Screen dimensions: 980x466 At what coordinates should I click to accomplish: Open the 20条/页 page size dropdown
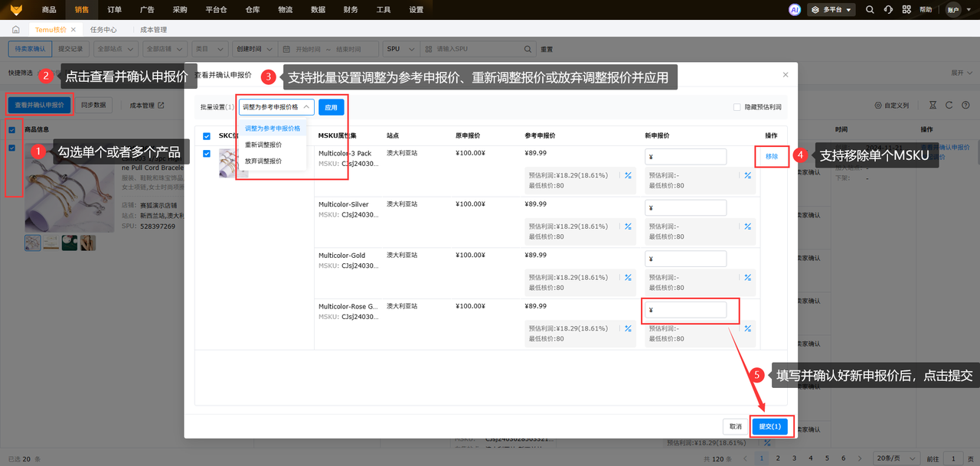[897, 458]
